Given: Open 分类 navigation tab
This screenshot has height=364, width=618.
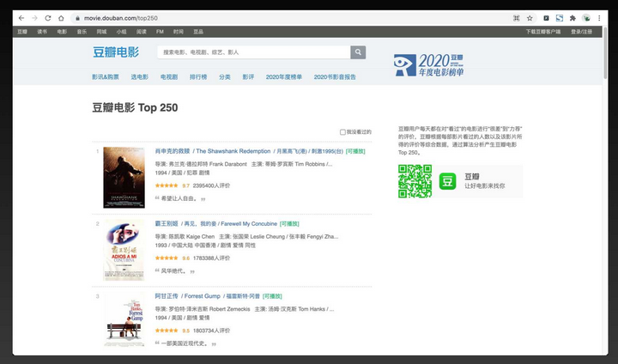Looking at the screenshot, I should 225,77.
